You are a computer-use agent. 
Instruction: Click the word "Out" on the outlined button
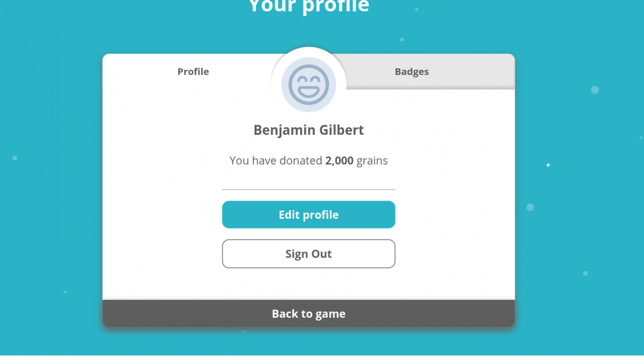point(323,254)
